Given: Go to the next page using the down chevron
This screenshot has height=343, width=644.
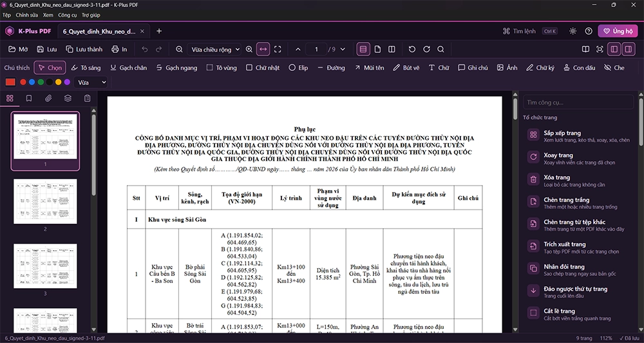Looking at the screenshot, I should [x=343, y=50].
